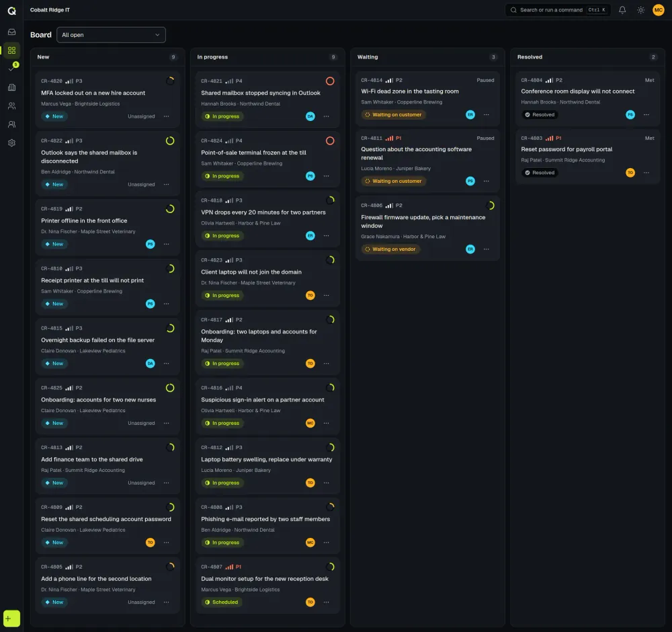Click ticket ID CR-4809
Screen dimensions: 672x632
pos(52,507)
